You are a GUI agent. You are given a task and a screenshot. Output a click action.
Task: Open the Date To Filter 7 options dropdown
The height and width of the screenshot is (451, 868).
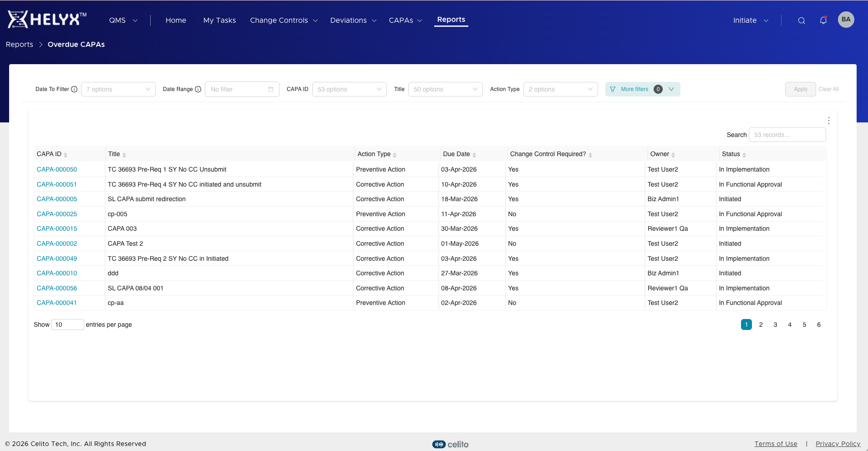pyautogui.click(x=118, y=89)
